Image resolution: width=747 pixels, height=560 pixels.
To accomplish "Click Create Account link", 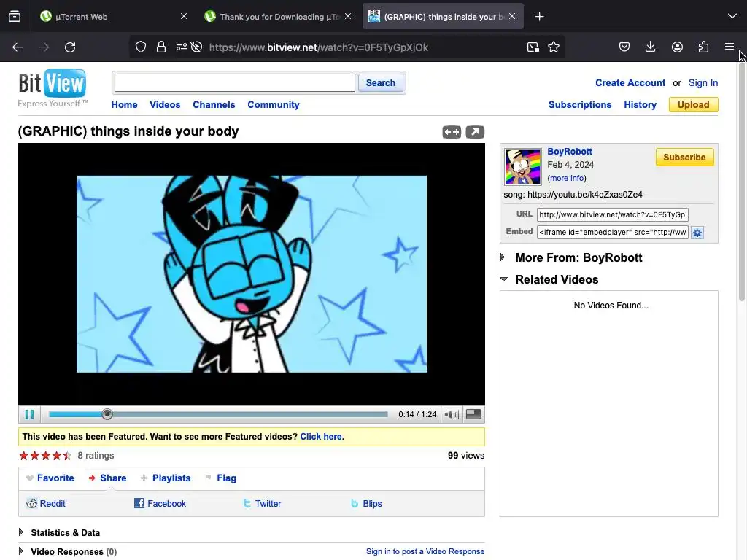I will point(630,83).
